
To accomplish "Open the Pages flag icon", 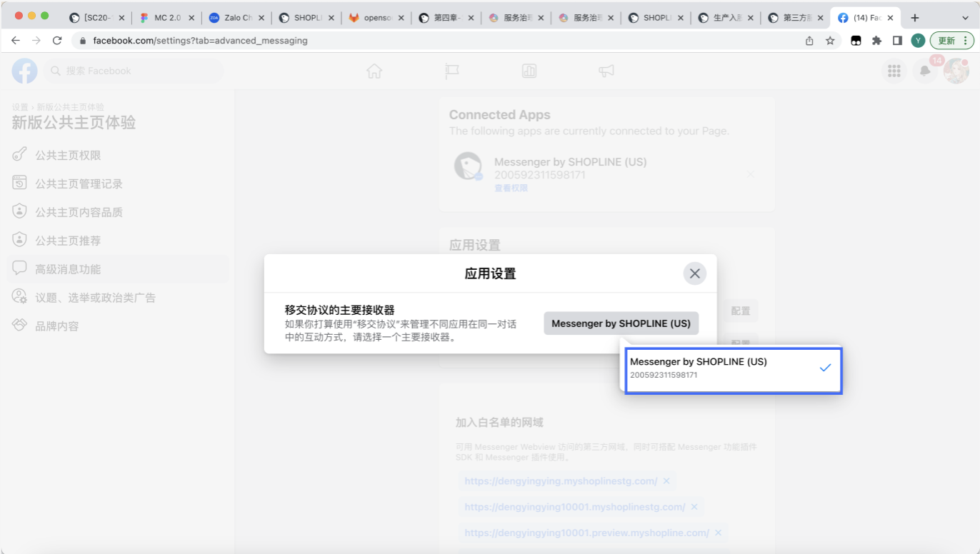I will coord(451,71).
